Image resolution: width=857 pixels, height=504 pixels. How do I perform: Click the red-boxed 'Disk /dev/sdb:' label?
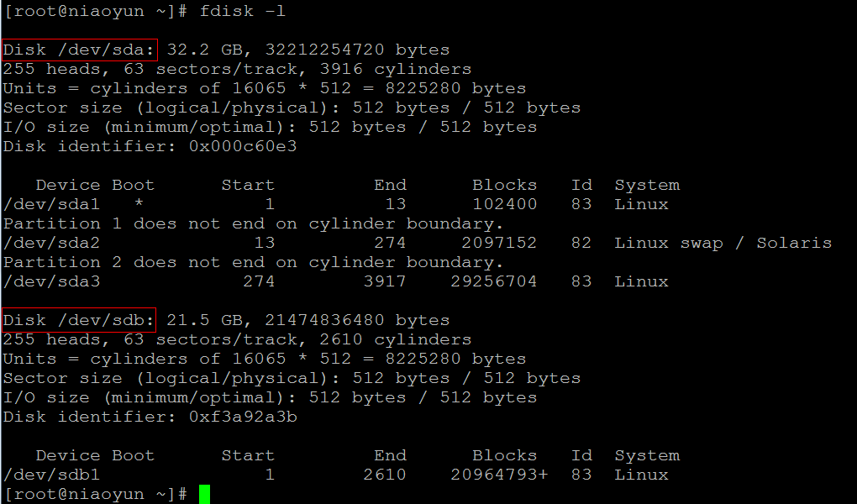(80, 320)
